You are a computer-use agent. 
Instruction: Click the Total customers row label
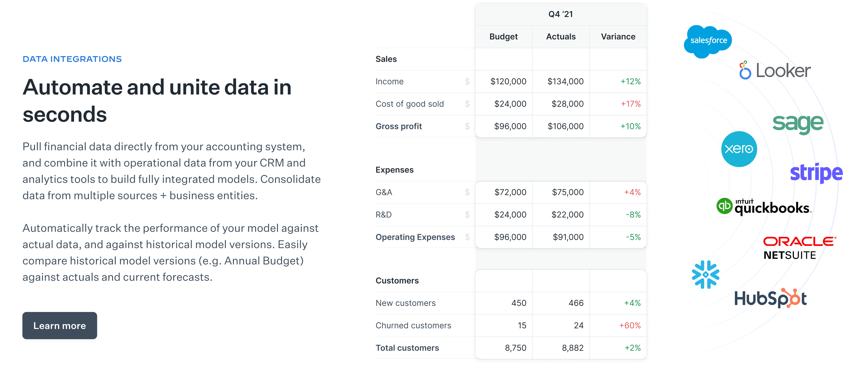407,348
